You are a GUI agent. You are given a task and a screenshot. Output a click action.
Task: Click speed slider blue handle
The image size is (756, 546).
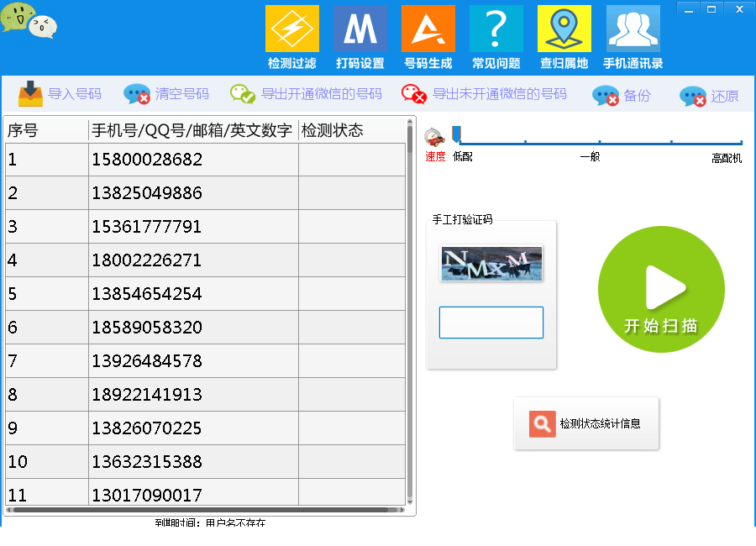pos(456,134)
